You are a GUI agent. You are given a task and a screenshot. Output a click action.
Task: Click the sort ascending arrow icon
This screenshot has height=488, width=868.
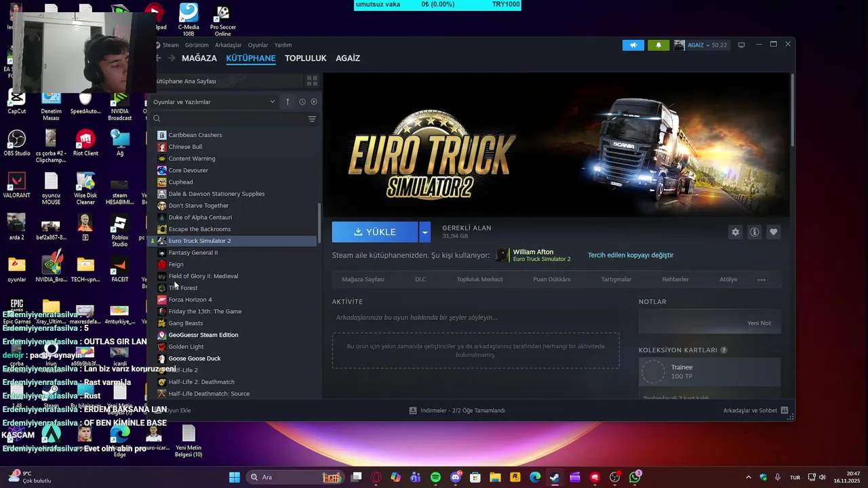tap(288, 102)
